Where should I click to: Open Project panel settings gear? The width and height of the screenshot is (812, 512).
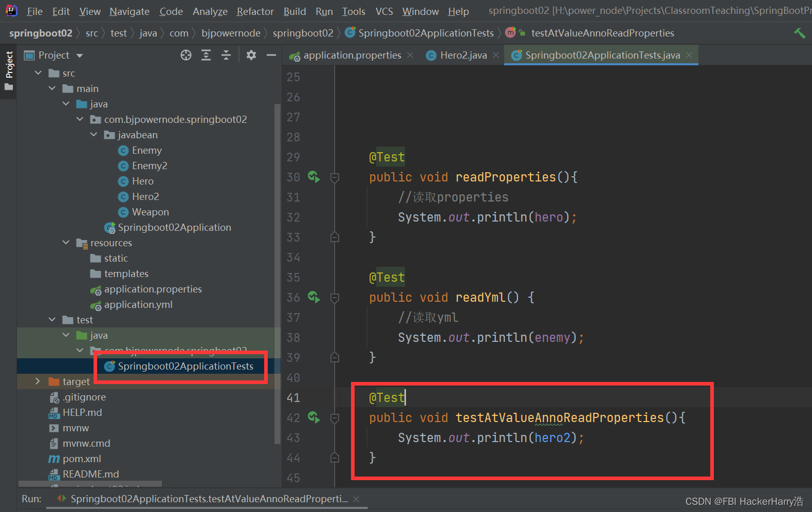[x=251, y=55]
